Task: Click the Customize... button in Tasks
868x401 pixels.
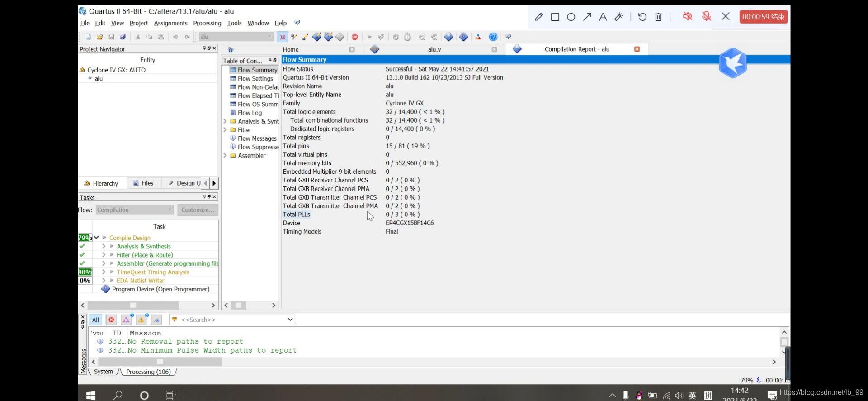Action: (x=198, y=210)
